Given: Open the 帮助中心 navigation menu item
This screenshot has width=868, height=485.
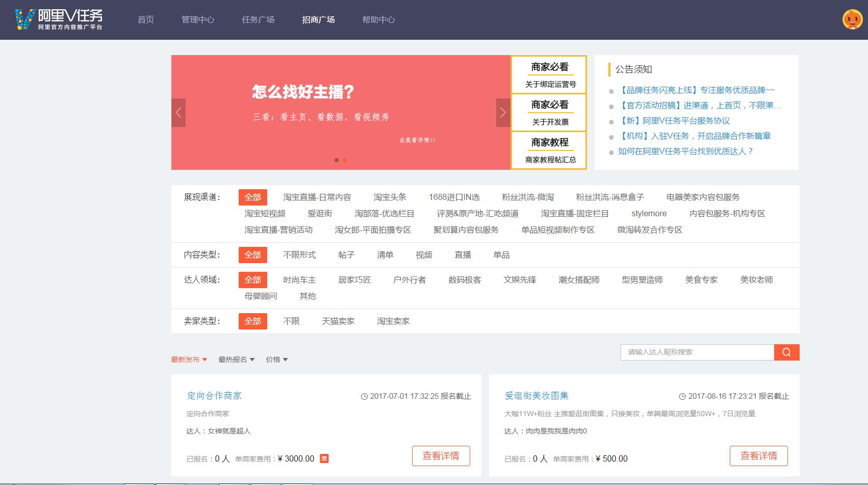Looking at the screenshot, I should point(378,19).
